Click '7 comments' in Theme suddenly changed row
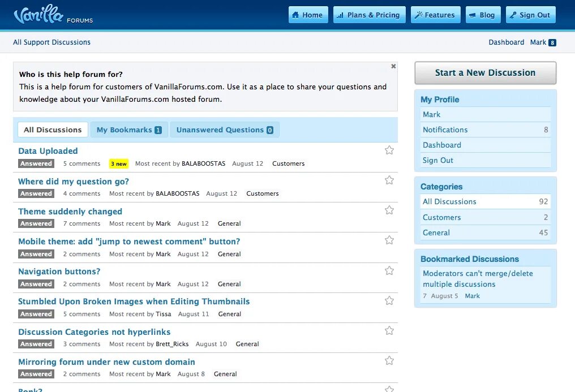 (x=81, y=223)
